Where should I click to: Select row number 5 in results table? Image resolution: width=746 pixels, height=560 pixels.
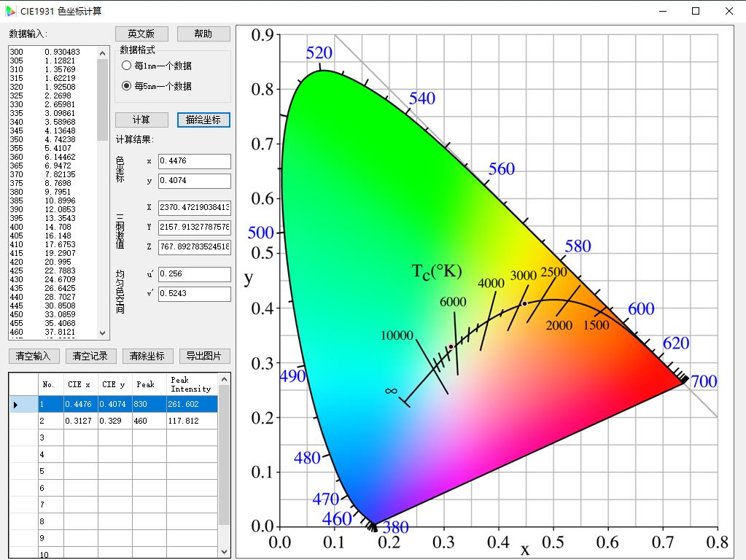click(x=51, y=471)
